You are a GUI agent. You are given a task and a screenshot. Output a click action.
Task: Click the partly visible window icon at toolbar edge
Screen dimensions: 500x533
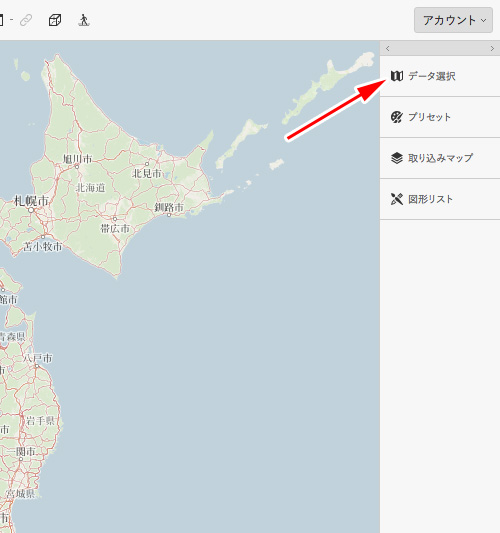(x=1, y=20)
